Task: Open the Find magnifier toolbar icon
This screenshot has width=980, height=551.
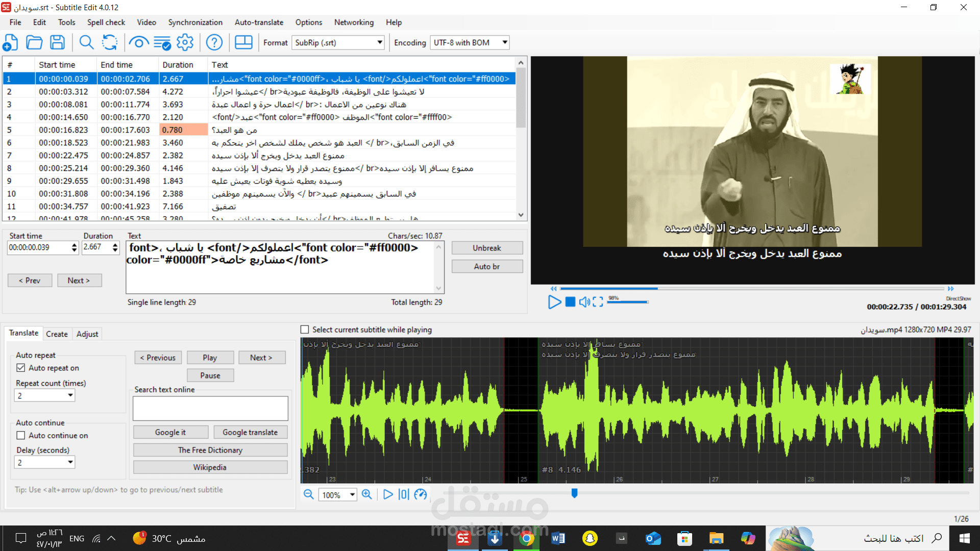Action: pyautogui.click(x=86, y=42)
